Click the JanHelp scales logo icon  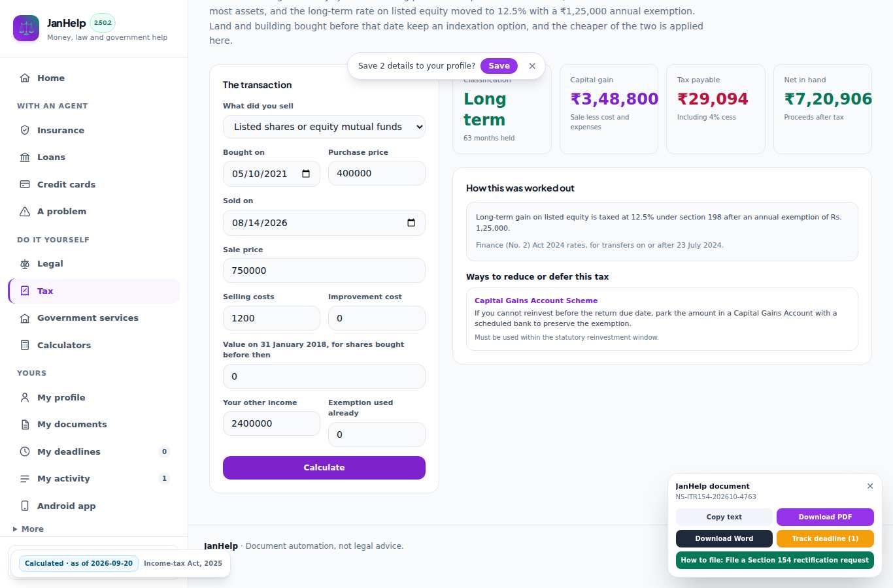pos(26,28)
